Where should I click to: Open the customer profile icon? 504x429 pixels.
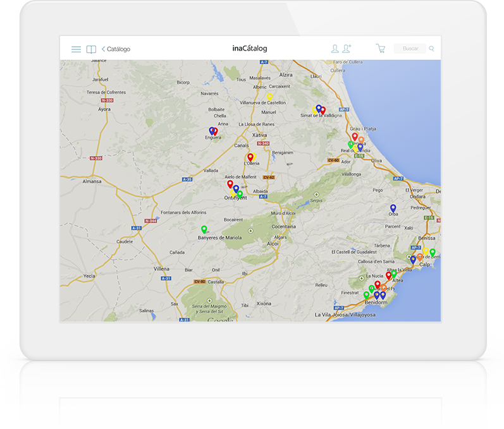point(335,49)
